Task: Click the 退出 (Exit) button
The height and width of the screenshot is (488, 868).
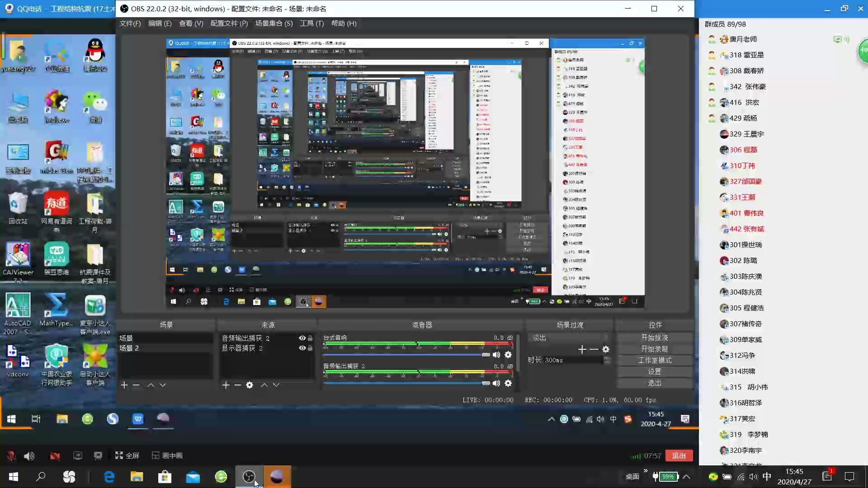Action: tap(654, 382)
